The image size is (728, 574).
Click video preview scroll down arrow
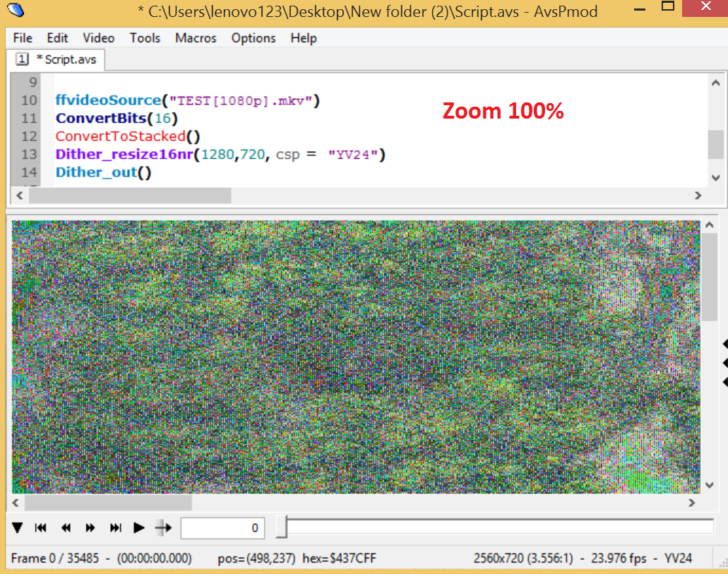coord(709,485)
